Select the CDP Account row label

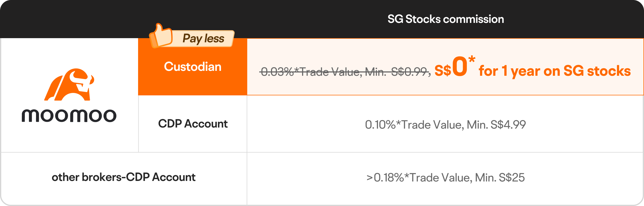pyautogui.click(x=193, y=124)
